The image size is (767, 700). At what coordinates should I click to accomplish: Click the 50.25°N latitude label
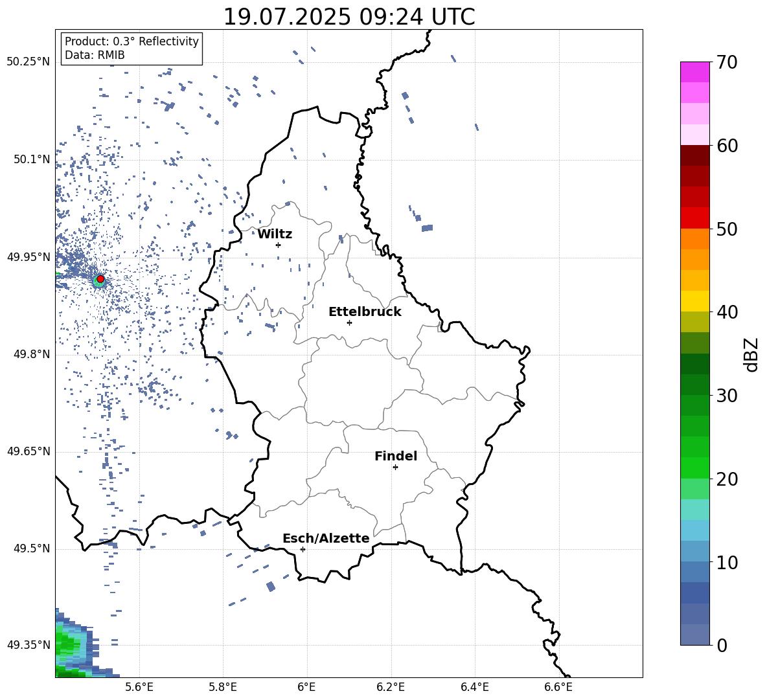click(x=29, y=62)
